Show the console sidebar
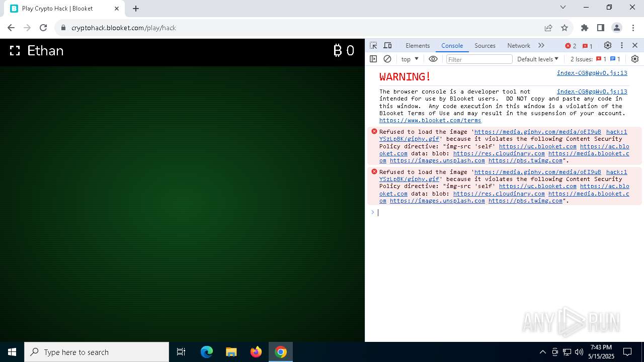This screenshot has width=644, height=362. [x=373, y=59]
